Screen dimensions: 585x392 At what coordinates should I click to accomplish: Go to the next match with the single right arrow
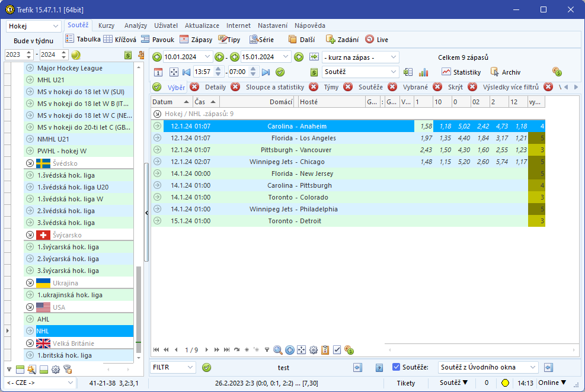pyautogui.click(x=207, y=350)
